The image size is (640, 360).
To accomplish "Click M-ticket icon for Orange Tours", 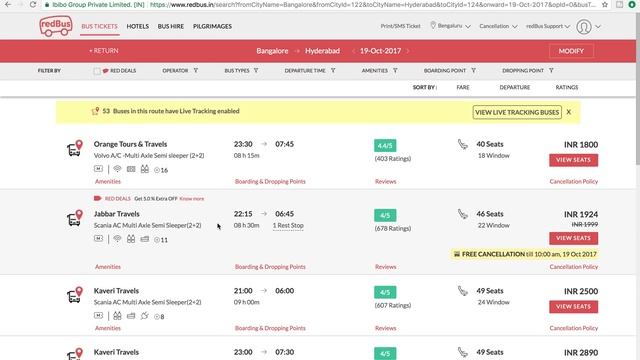I will [x=98, y=169].
